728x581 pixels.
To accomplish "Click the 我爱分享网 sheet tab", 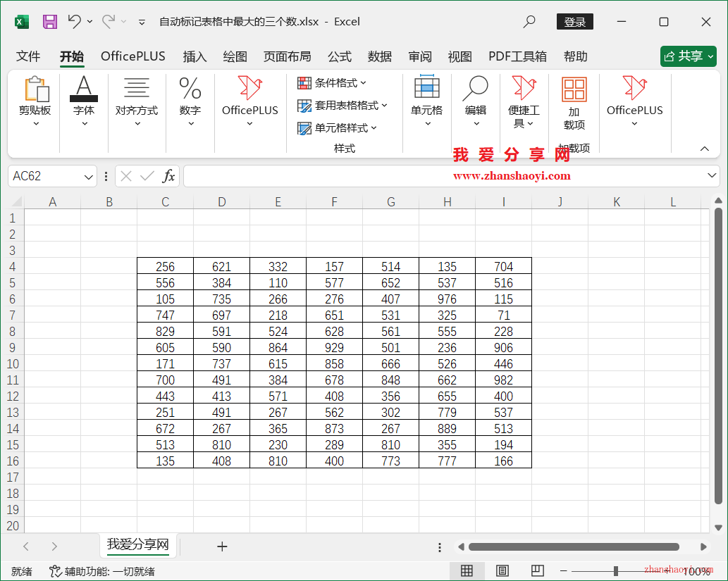I will (x=138, y=544).
